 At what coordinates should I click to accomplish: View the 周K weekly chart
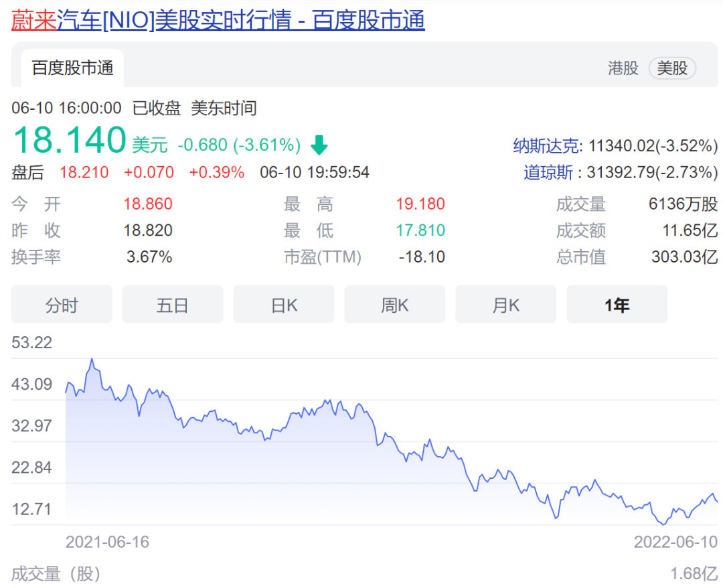394,304
